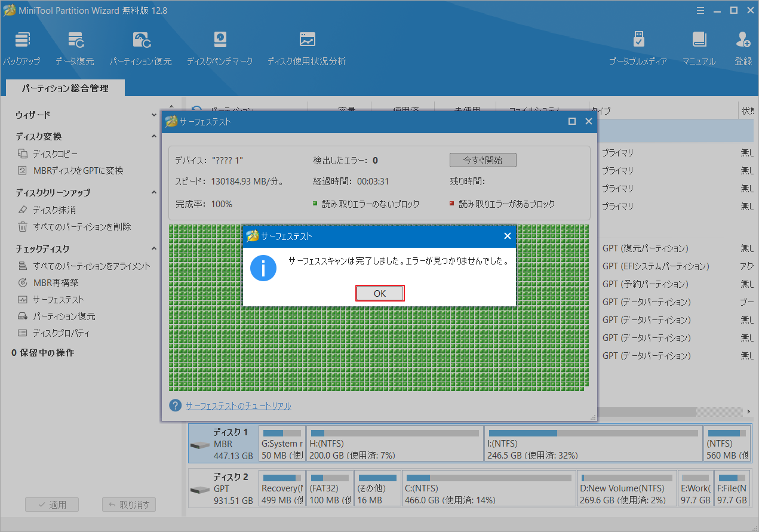
Task: Click 読み取りエラーがあるブロック red legend
Action: click(x=502, y=204)
